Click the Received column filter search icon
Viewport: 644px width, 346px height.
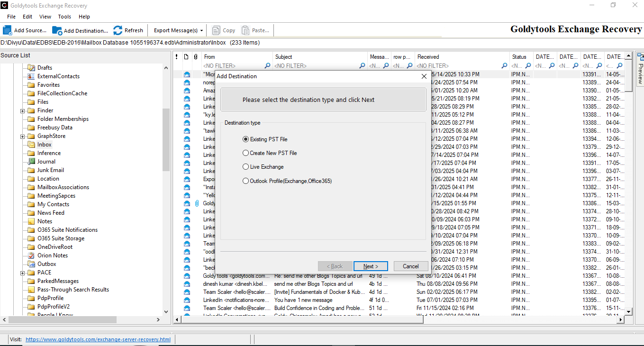click(504, 66)
